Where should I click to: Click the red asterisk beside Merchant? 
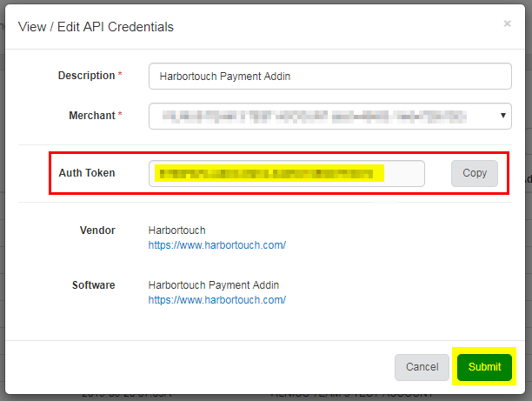120,116
